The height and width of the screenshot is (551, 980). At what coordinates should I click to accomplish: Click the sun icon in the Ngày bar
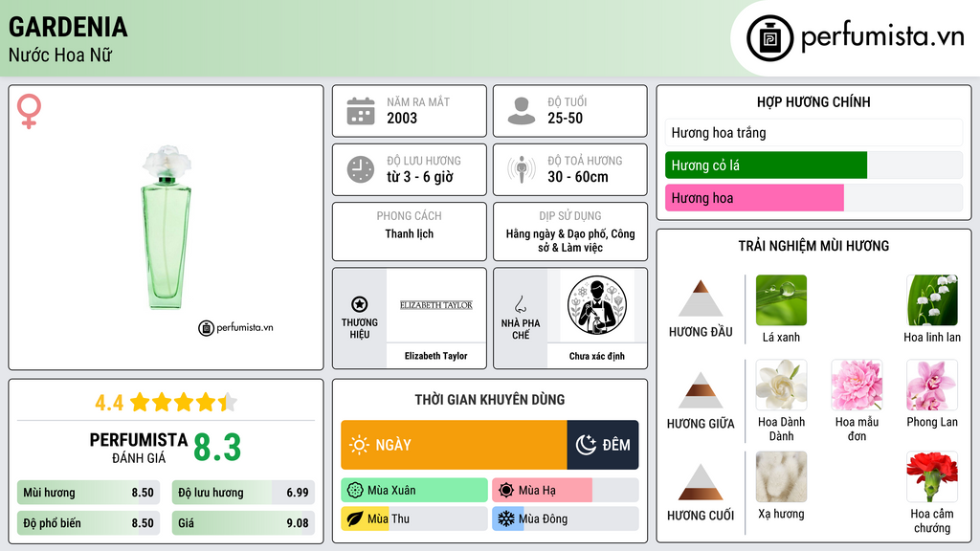(x=359, y=445)
